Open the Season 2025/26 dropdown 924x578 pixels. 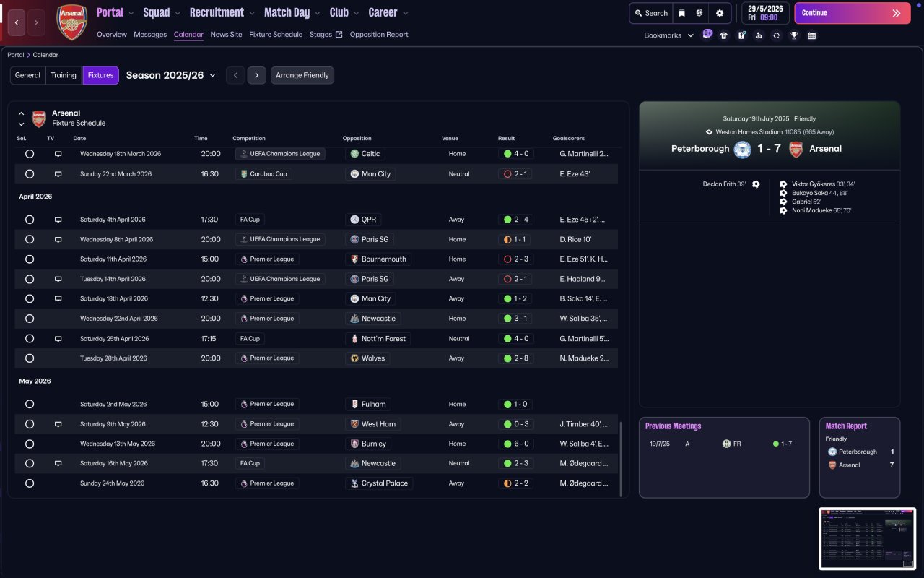tap(171, 75)
